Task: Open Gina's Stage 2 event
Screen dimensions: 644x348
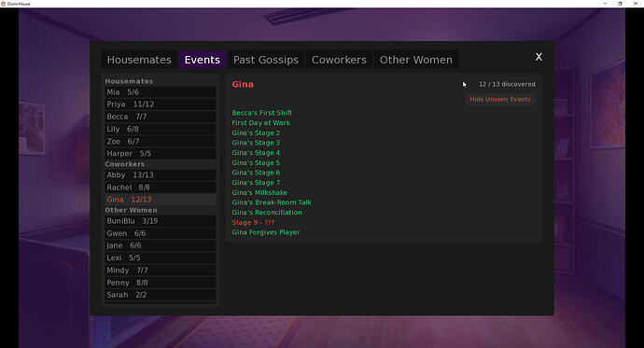Action: [256, 133]
